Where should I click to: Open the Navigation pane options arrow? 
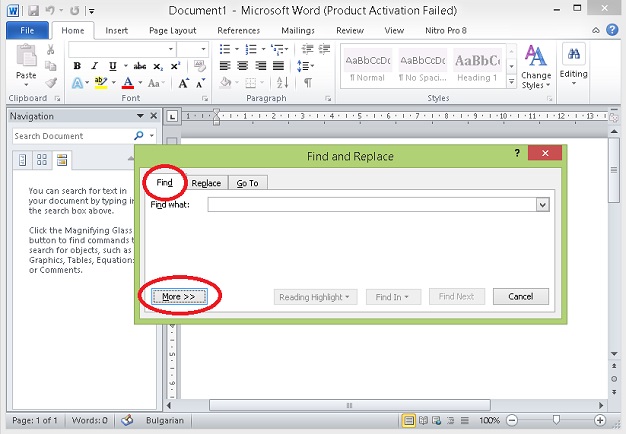[139, 116]
